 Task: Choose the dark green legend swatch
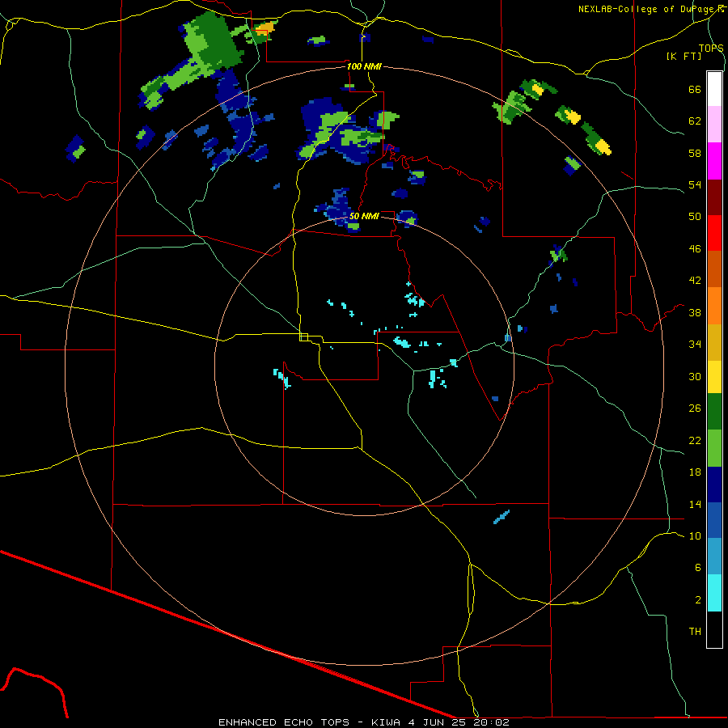(714, 412)
